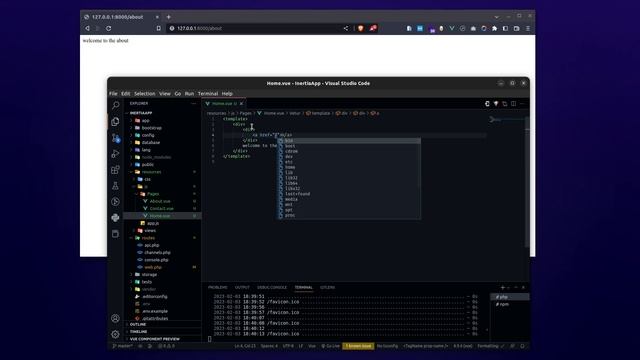Open the browser extensions puzzle icon

(x=495, y=28)
